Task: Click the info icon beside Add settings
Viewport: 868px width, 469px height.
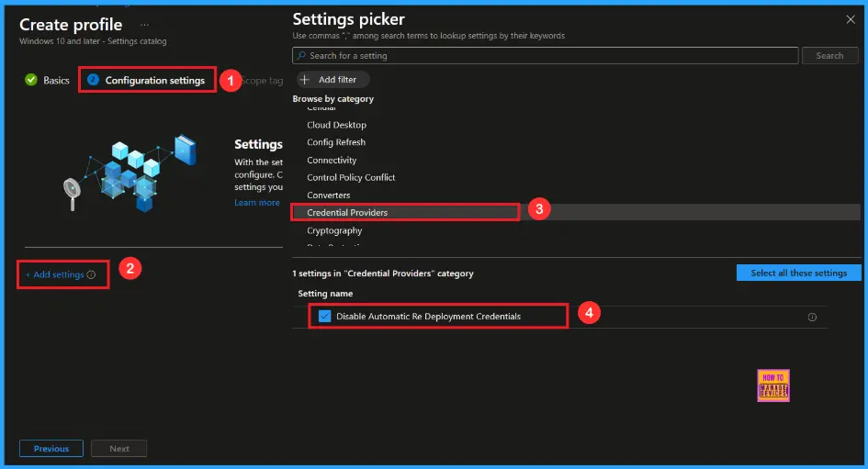Action: click(91, 274)
